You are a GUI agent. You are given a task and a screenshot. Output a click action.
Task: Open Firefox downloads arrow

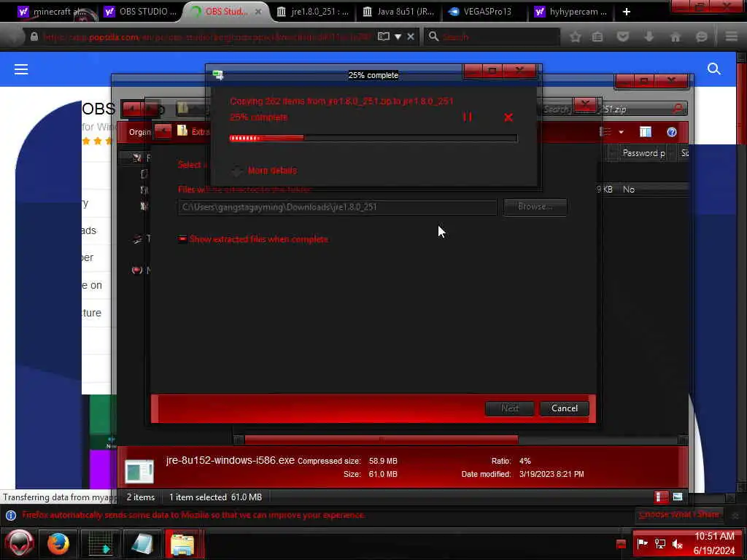pos(649,36)
